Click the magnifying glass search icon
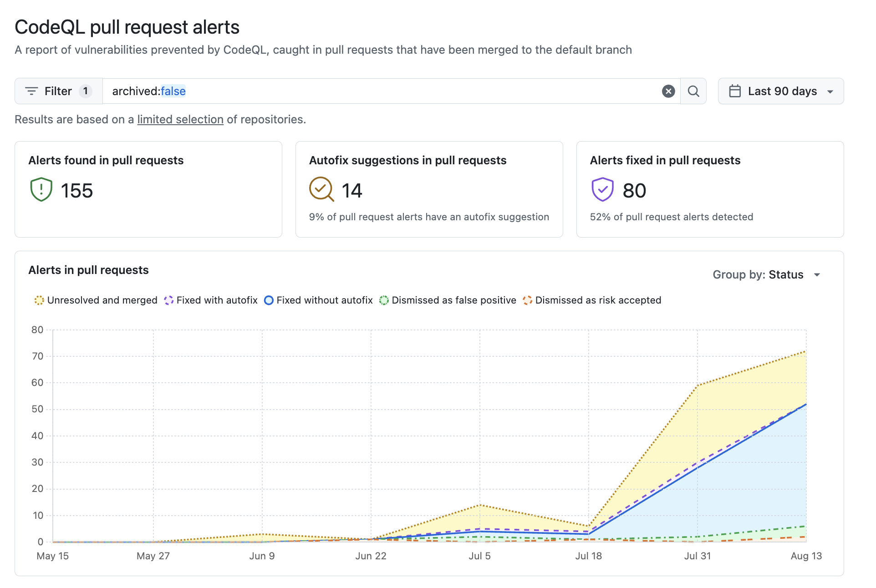Screen dimensions: 876x588 693,91
